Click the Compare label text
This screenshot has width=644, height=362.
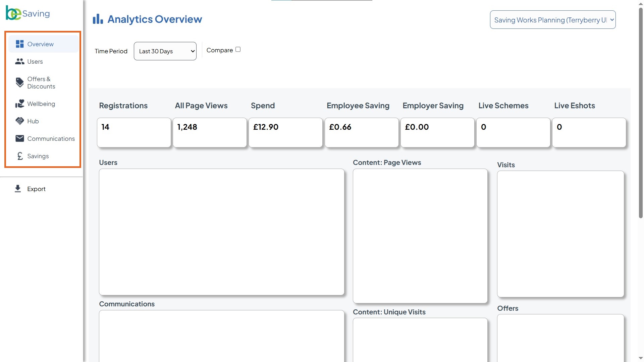pyautogui.click(x=220, y=50)
